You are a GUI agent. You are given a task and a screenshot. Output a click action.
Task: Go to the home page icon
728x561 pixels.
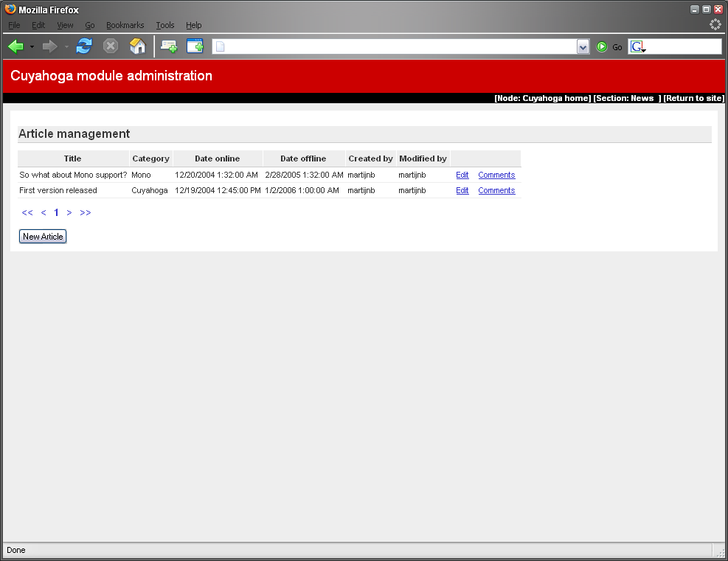(137, 46)
